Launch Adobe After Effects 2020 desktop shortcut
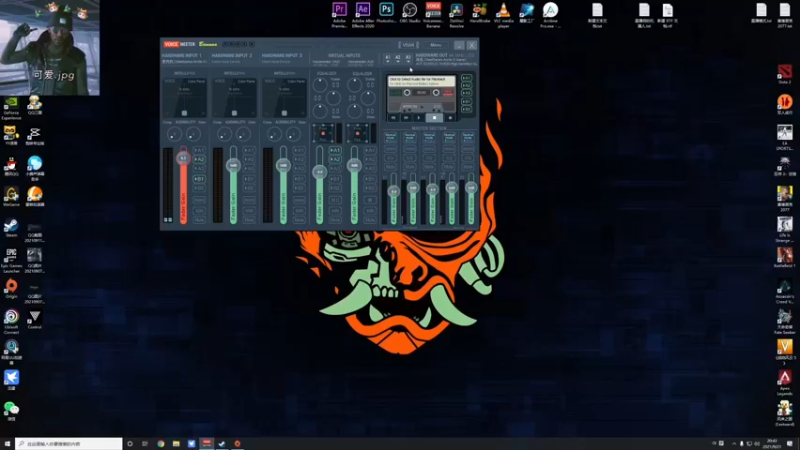 pyautogui.click(x=363, y=14)
